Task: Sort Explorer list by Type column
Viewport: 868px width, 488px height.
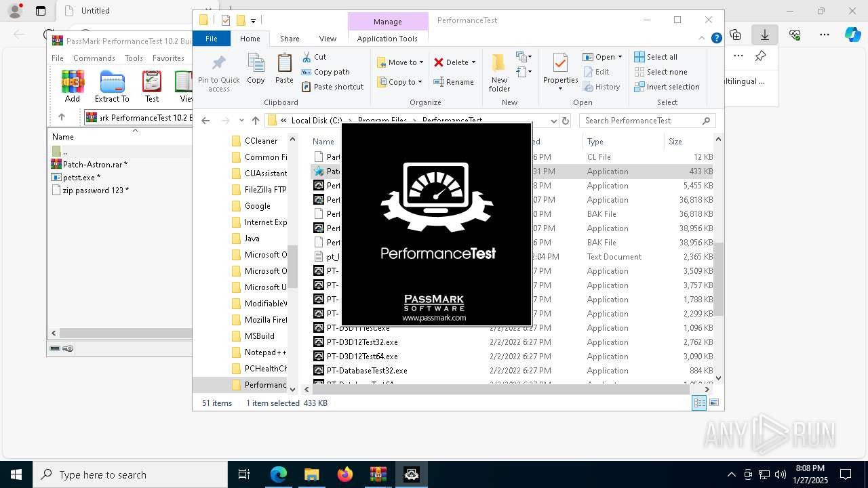Action: (x=623, y=142)
